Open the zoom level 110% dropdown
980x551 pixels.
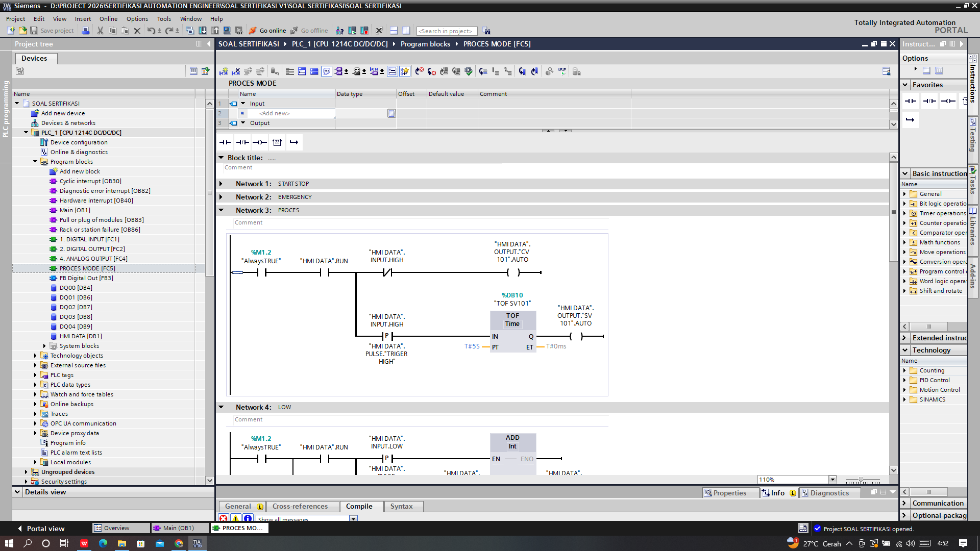point(832,480)
